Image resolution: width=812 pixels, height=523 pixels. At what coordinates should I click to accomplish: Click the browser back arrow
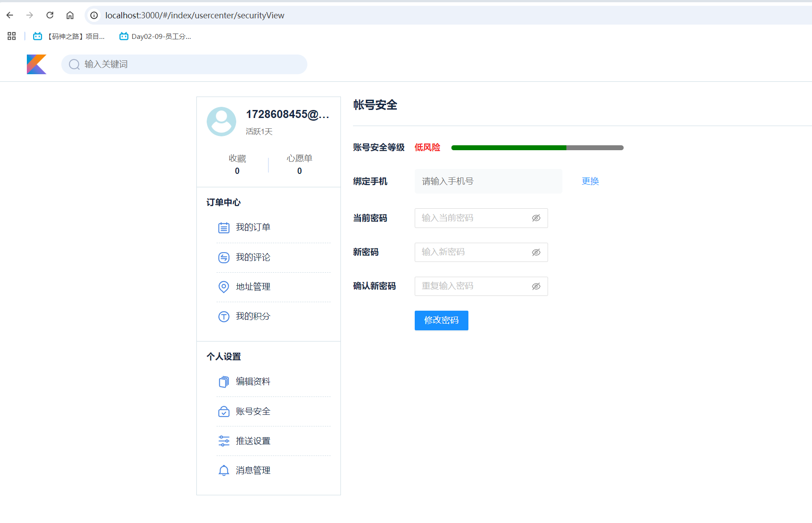[10, 15]
